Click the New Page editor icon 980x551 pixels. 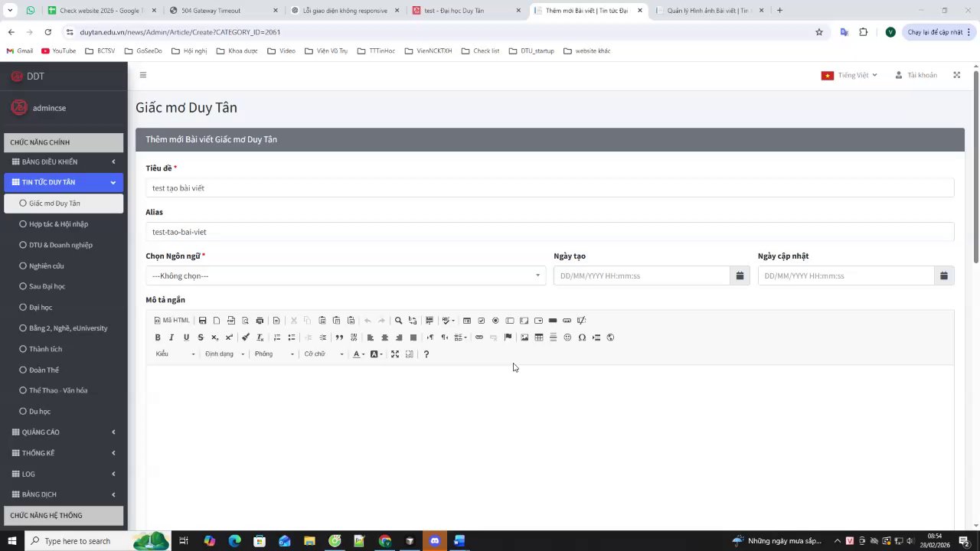217,321
